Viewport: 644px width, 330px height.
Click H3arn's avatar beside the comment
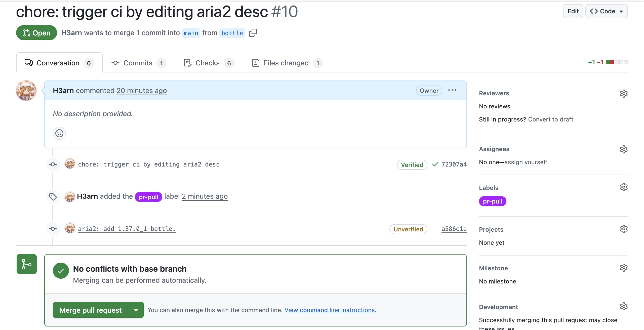tap(26, 91)
